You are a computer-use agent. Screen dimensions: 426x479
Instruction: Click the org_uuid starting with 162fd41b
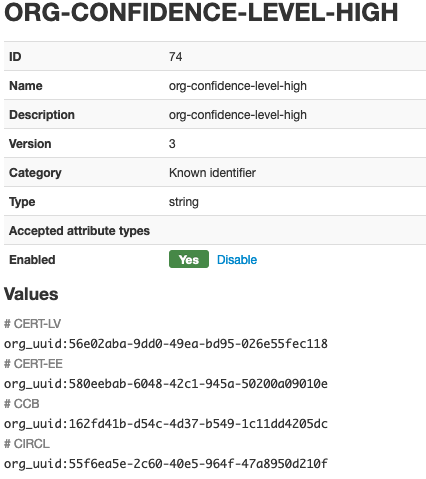click(x=166, y=424)
